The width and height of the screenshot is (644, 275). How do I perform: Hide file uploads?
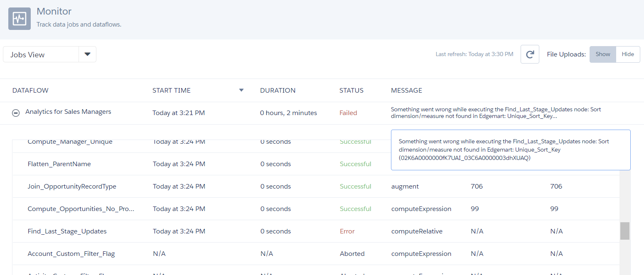click(628, 54)
